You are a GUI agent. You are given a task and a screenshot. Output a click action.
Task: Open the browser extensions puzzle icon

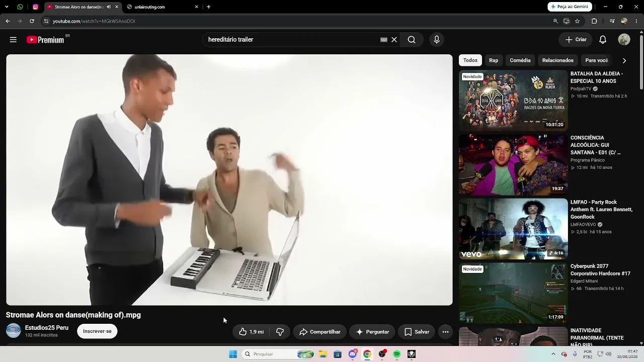click(x=594, y=21)
